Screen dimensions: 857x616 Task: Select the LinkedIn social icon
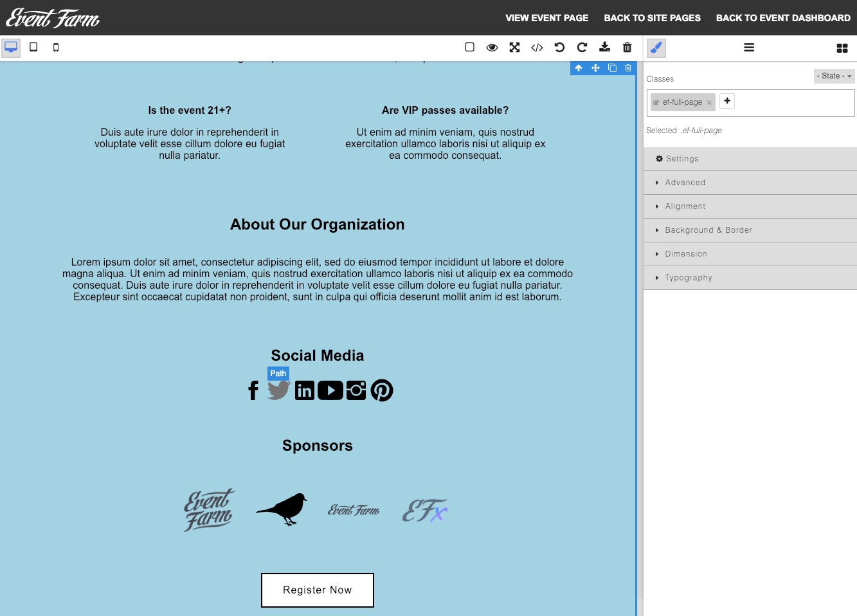[305, 390]
